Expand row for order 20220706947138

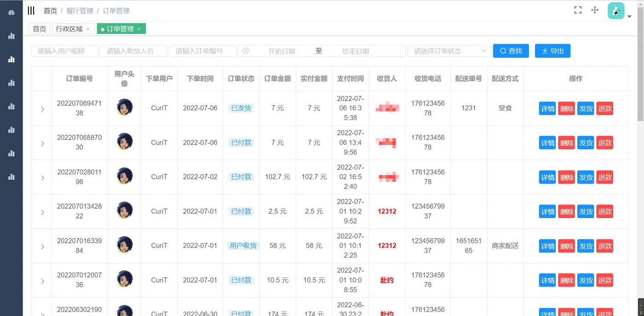[42, 109]
